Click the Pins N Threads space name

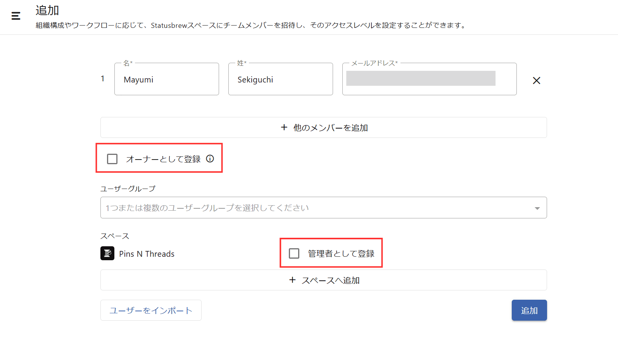[x=147, y=254]
